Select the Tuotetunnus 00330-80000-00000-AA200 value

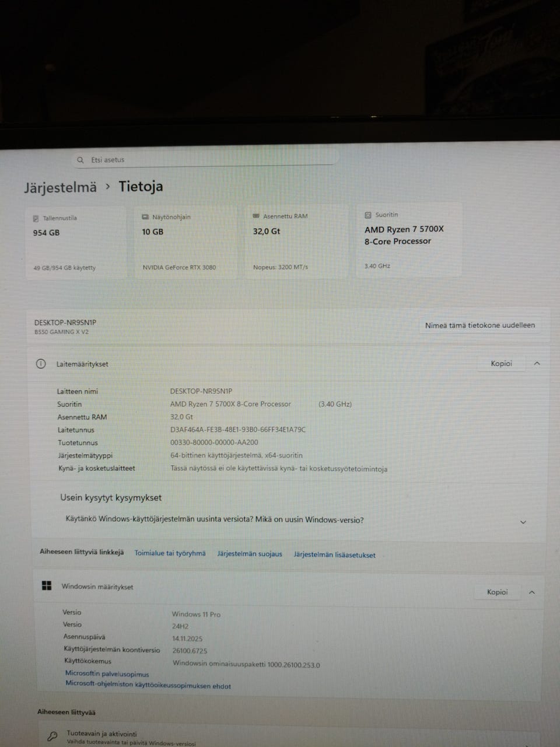point(214,442)
